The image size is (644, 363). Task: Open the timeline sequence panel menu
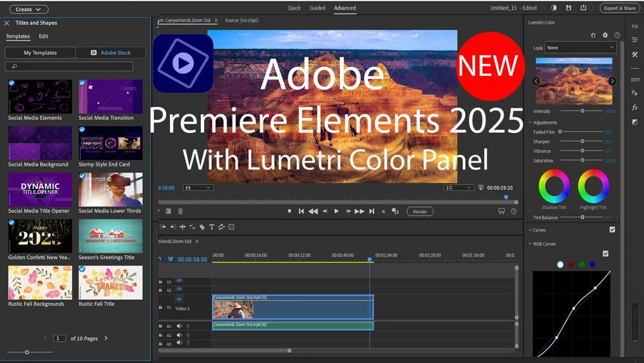coord(197,241)
